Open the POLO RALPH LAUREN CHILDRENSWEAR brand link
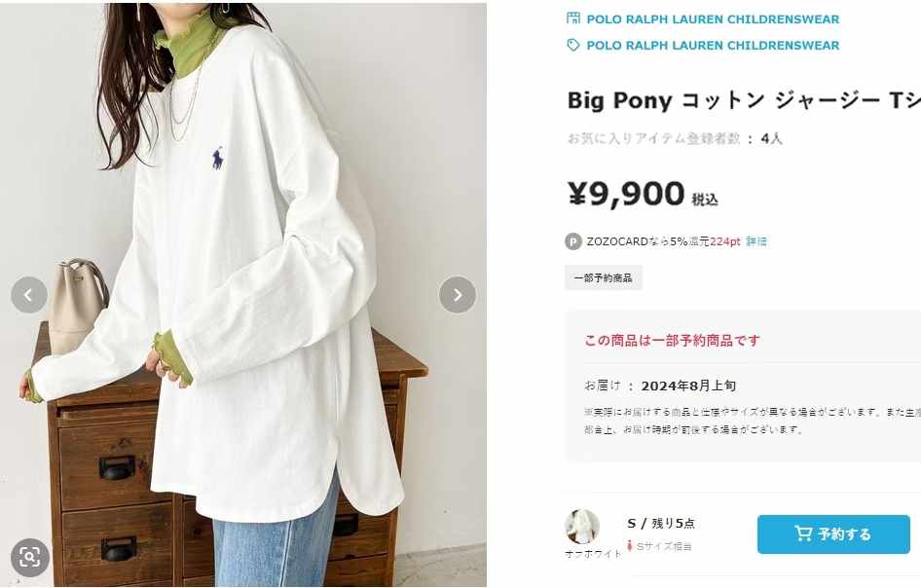This screenshot has height=588, width=921. 713,45
